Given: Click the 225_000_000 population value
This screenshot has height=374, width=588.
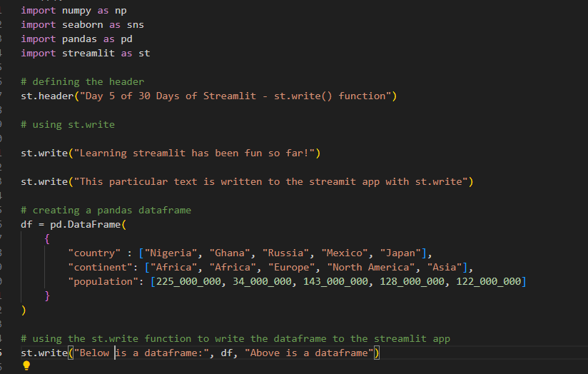Looking at the screenshot, I should pyautogui.click(x=188, y=281).
